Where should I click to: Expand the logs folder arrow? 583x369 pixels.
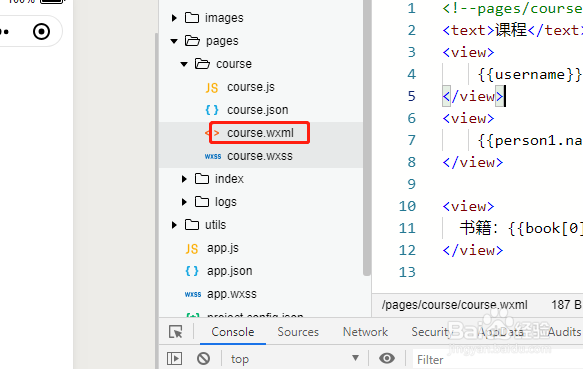pos(184,202)
